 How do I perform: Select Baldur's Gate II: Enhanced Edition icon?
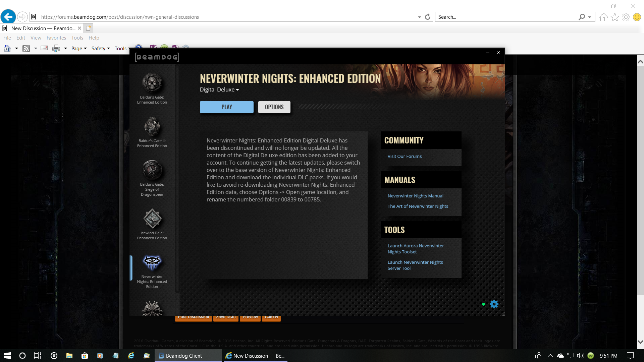152,126
